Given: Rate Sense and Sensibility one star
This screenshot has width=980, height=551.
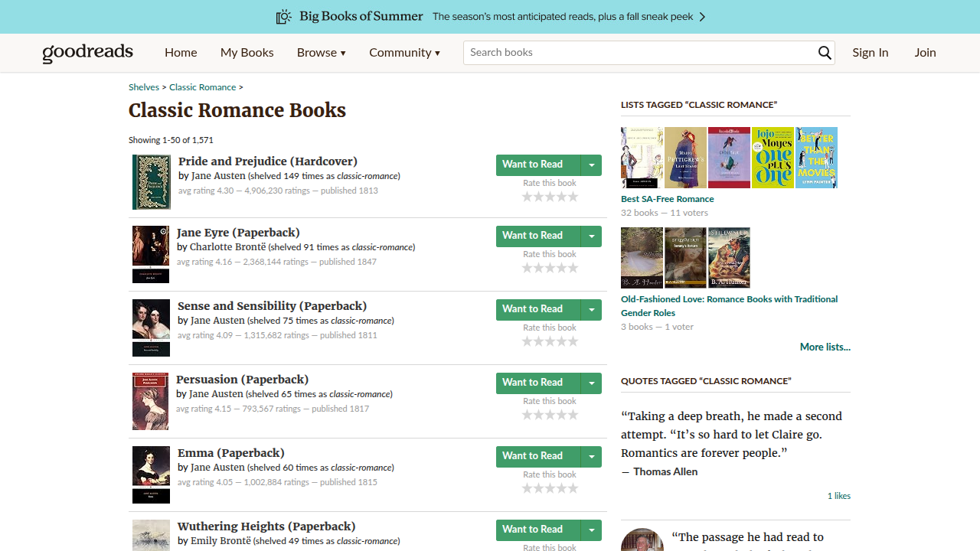Looking at the screenshot, I should pyautogui.click(x=527, y=341).
